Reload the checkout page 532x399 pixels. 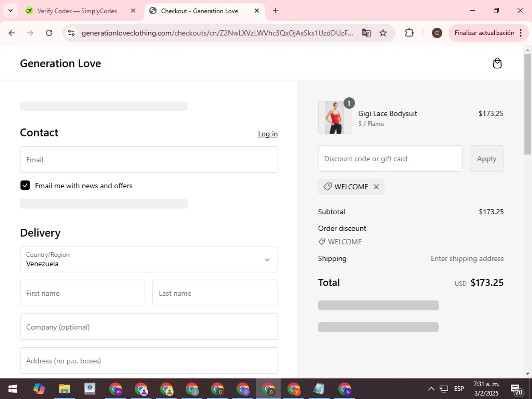point(49,33)
